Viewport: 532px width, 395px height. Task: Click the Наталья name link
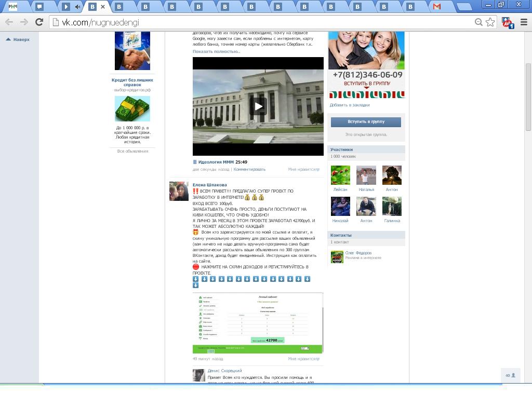point(366,189)
